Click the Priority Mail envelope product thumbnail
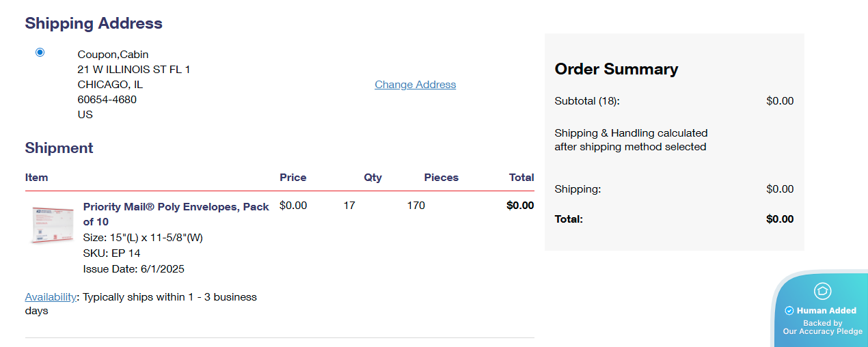Viewport: 868px width, 347px height. pos(52,225)
